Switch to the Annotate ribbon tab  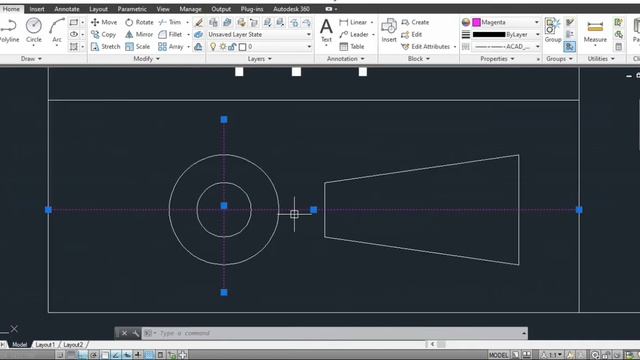(x=67, y=9)
